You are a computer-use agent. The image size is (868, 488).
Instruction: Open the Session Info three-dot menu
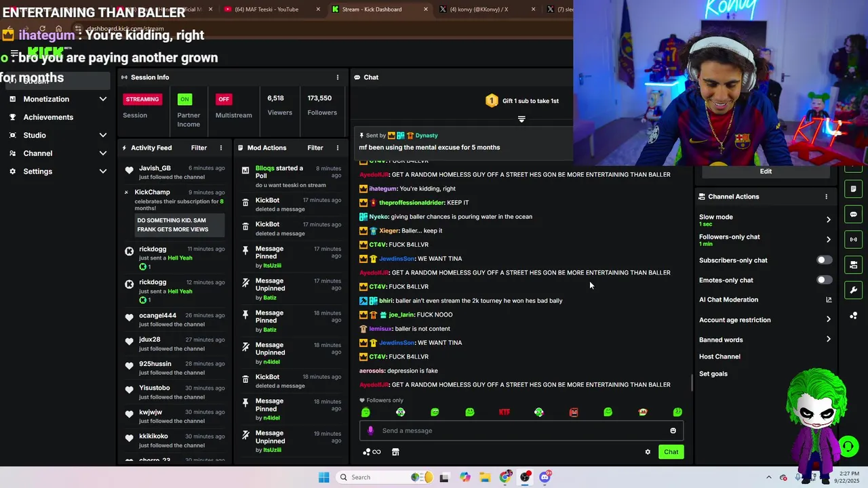[x=338, y=77]
